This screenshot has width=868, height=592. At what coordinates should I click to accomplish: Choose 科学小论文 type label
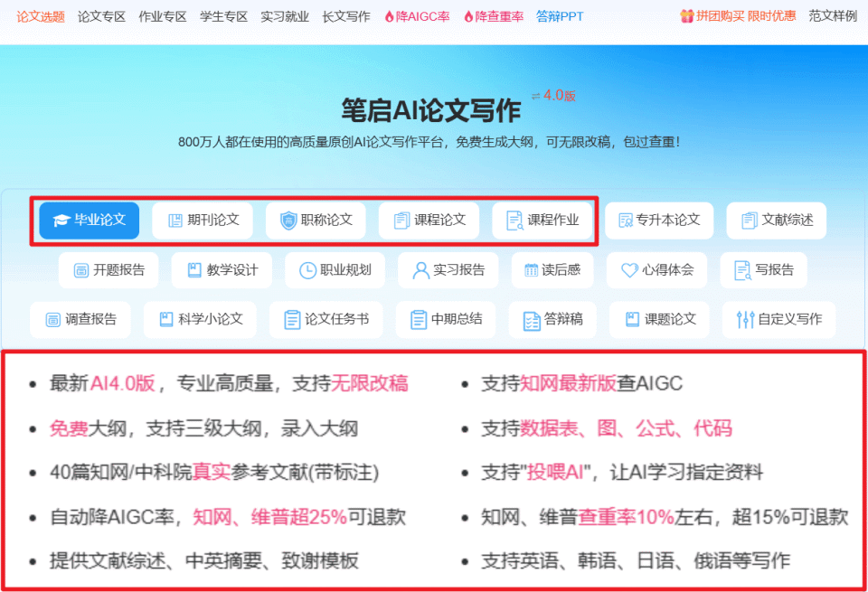[x=211, y=319]
